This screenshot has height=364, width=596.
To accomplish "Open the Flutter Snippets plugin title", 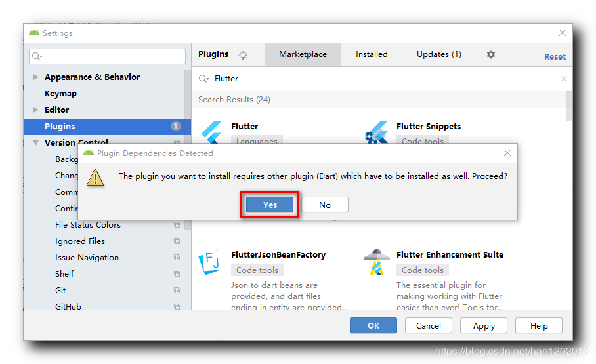I will [x=429, y=126].
